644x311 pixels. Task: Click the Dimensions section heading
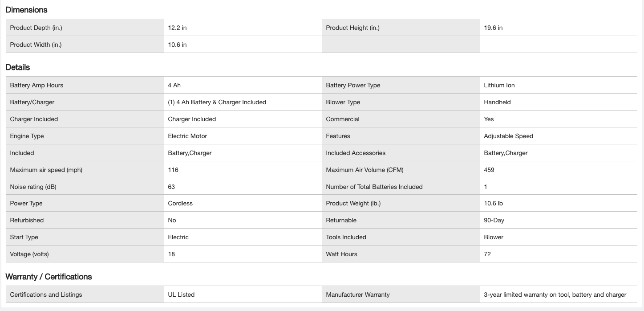click(26, 10)
